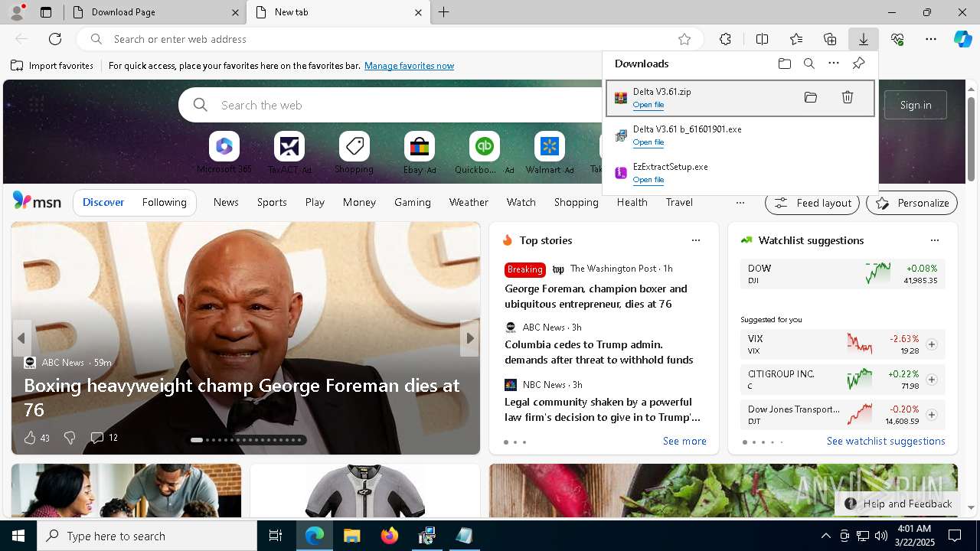Dislike the George Foreman story
This screenshot has height=551, width=980.
pyautogui.click(x=70, y=438)
